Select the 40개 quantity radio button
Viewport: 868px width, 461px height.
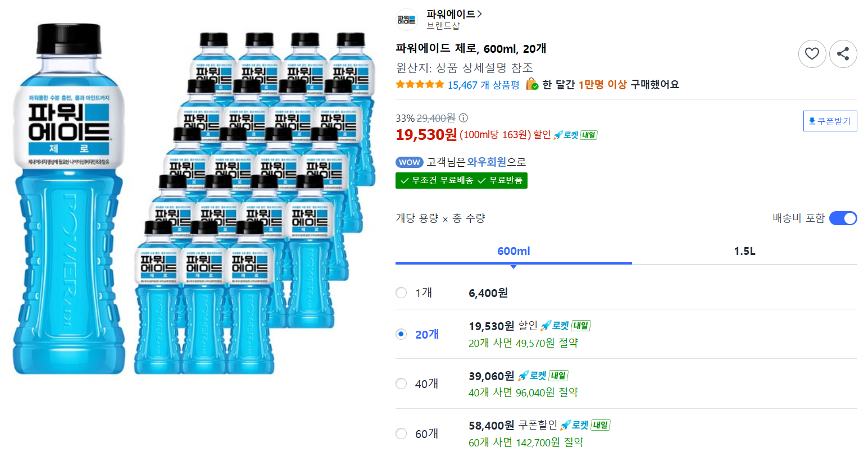point(401,384)
